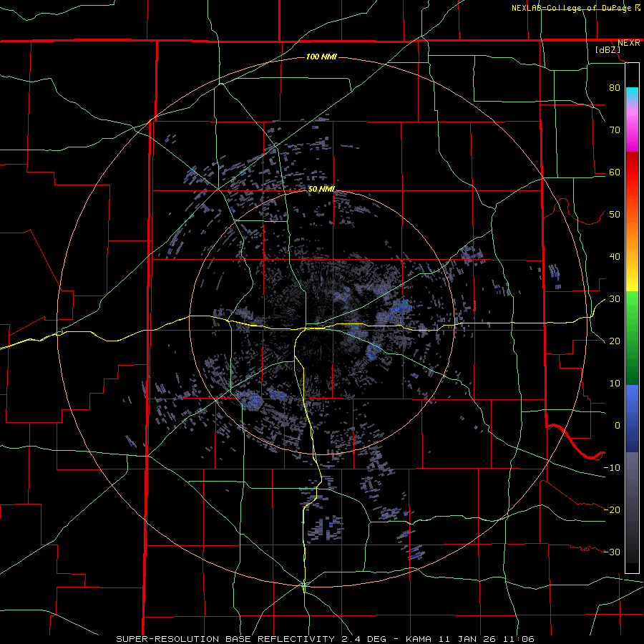
Task: Click the 50 value on dBZ scale
Action: [615, 215]
